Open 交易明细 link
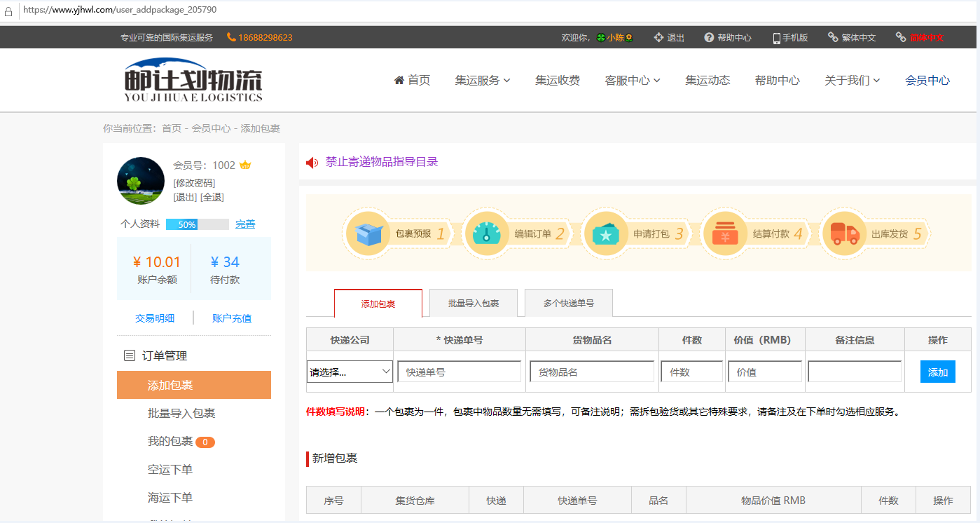This screenshot has width=980, height=523. click(x=155, y=318)
